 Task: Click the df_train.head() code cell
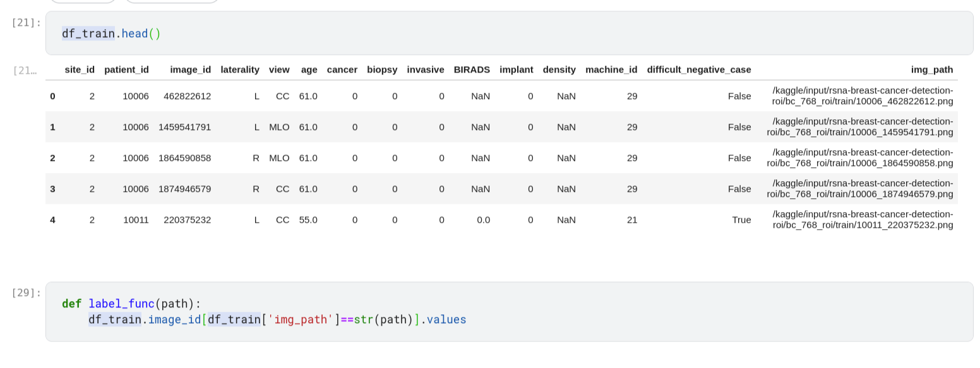509,33
